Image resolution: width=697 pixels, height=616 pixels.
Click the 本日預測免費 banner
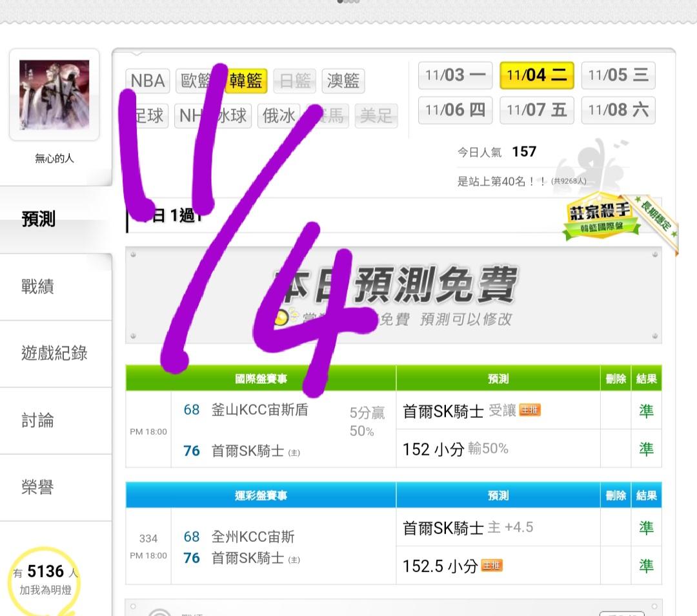click(x=394, y=295)
